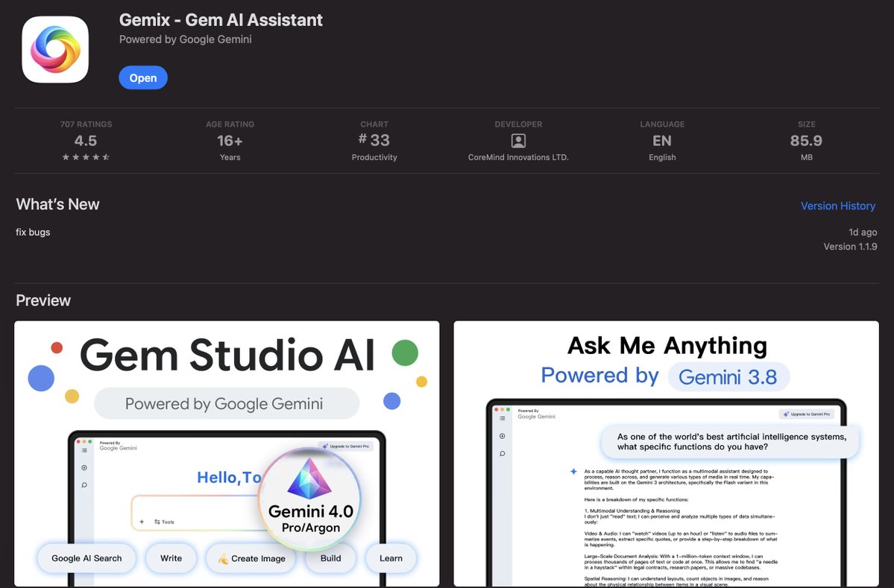Click Upgrade to Gemini Pro in first preview

[345, 446]
